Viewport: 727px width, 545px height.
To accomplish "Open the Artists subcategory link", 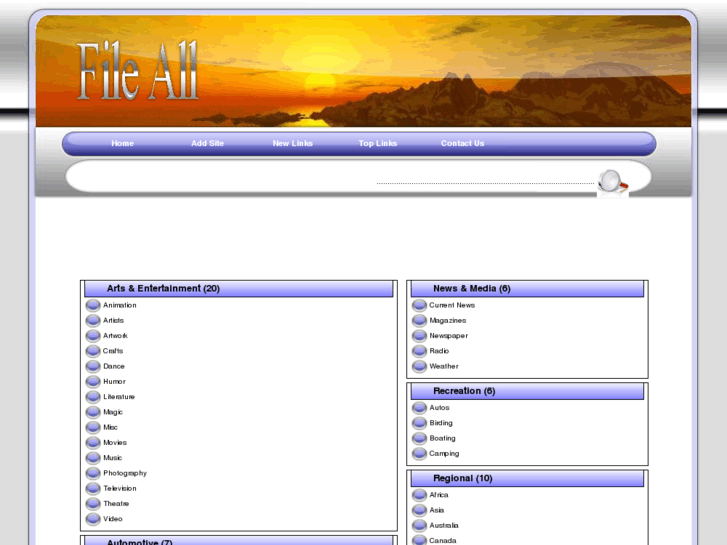I will click(x=113, y=321).
